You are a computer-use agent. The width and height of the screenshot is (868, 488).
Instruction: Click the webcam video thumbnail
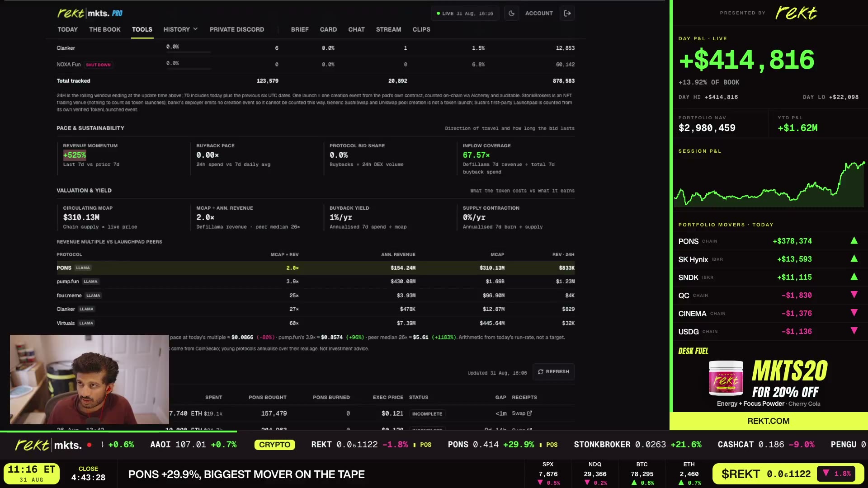[x=90, y=380]
